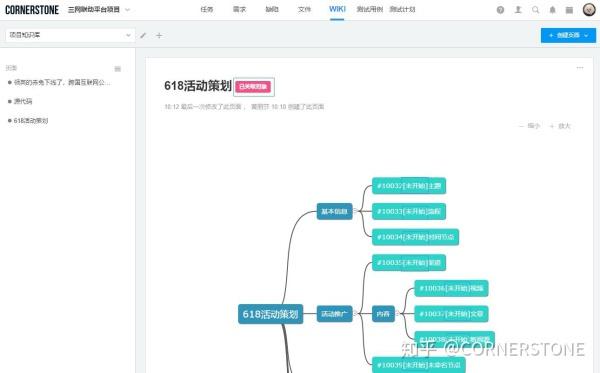Screen dimensions: 600x373
Task: Switch to the 需求 tab
Action: tap(239, 9)
